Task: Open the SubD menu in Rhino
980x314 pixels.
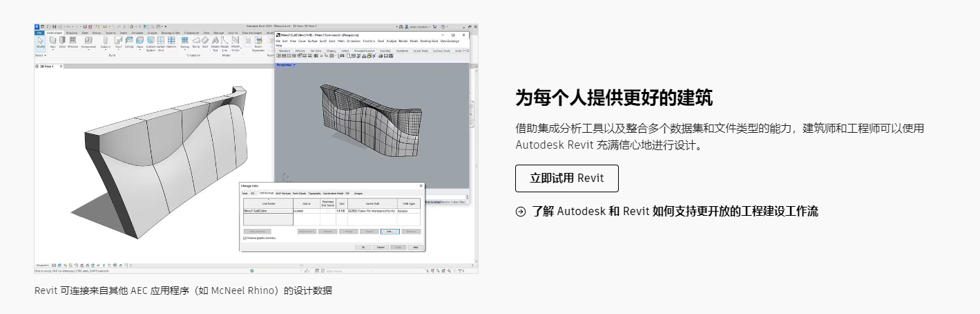Action: (323, 41)
